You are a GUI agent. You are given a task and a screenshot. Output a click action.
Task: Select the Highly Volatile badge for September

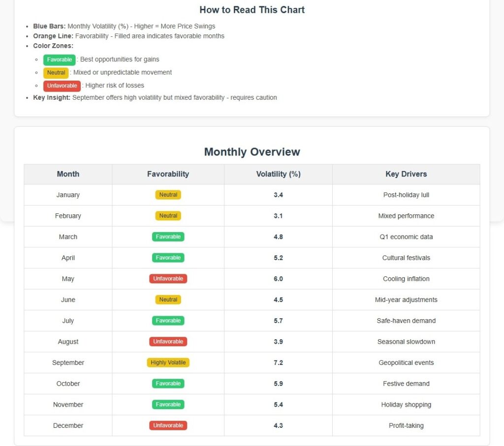coord(168,362)
